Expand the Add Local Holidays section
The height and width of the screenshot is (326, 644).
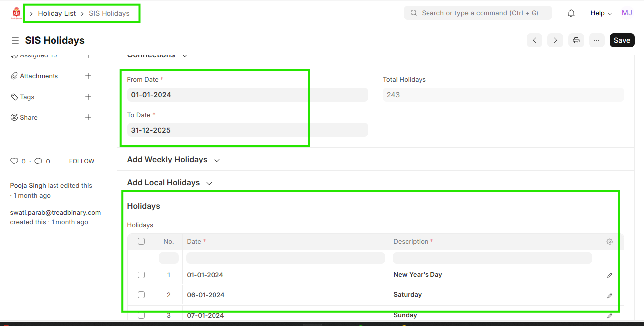(x=169, y=183)
